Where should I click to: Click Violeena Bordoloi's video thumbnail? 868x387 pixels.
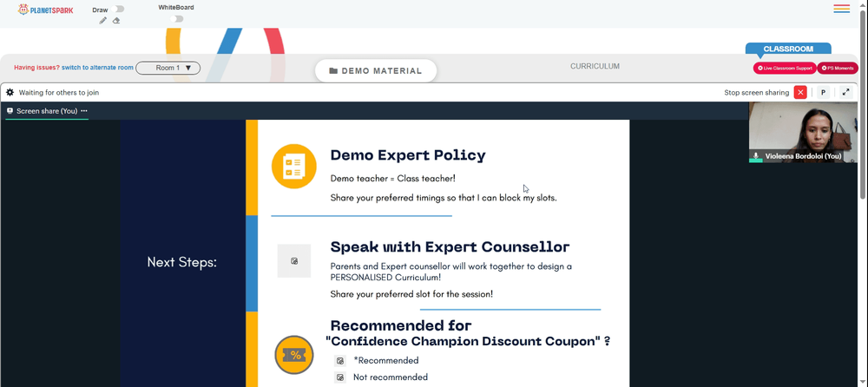pos(803,132)
